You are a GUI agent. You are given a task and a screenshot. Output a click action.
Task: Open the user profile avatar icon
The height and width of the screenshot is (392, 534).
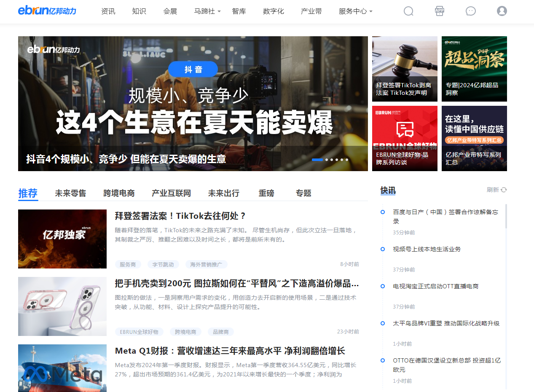click(x=502, y=11)
